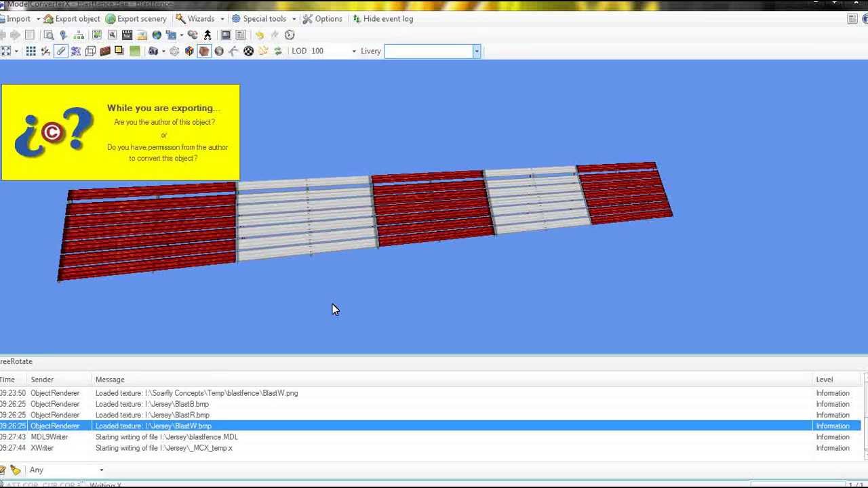Toggle the smooth grey sphere mode
The height and width of the screenshot is (488, 868).
(x=219, y=51)
